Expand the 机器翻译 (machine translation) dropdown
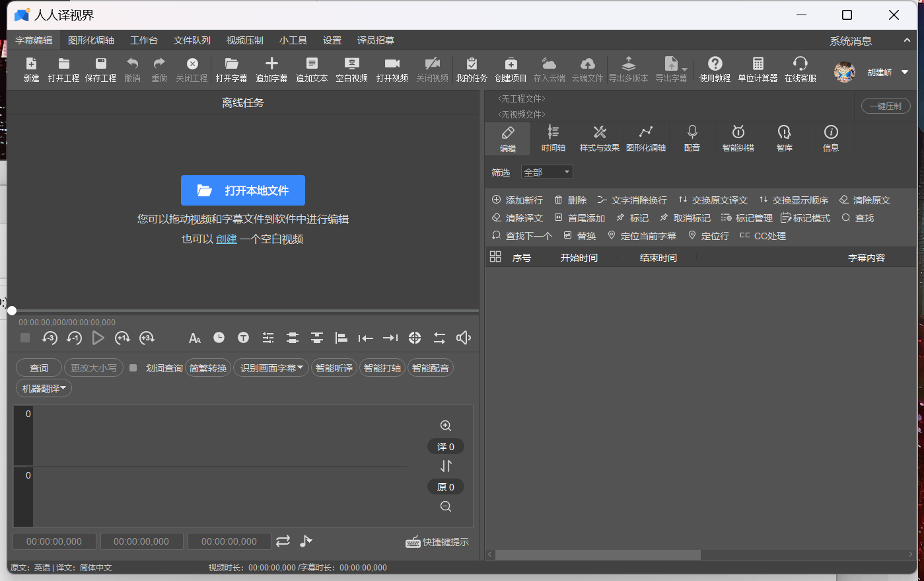 tap(44, 389)
